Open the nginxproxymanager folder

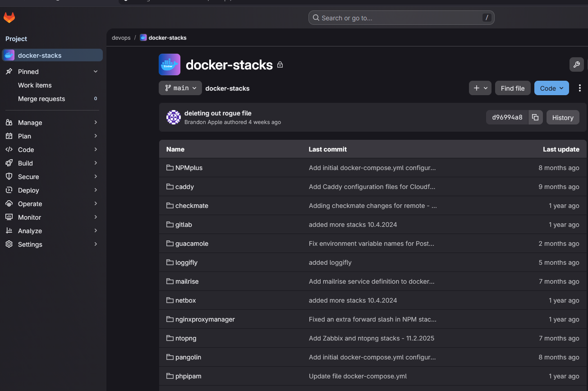pyautogui.click(x=205, y=319)
